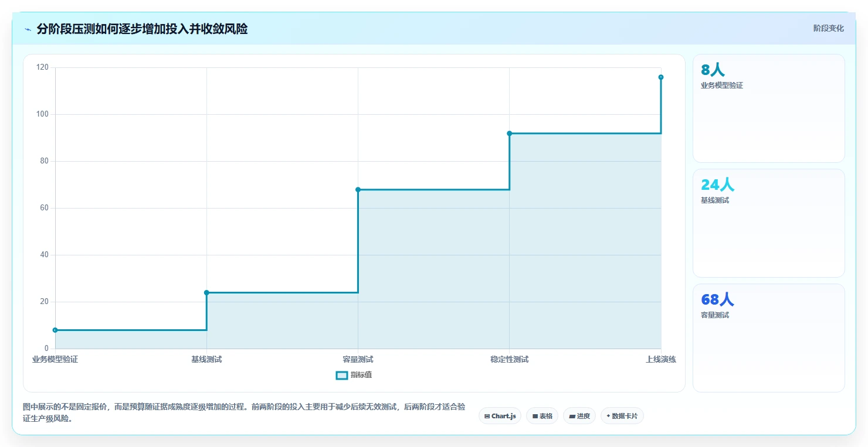Click the 100 y-axis value
Screen dimensions: 868x447
click(x=42, y=114)
